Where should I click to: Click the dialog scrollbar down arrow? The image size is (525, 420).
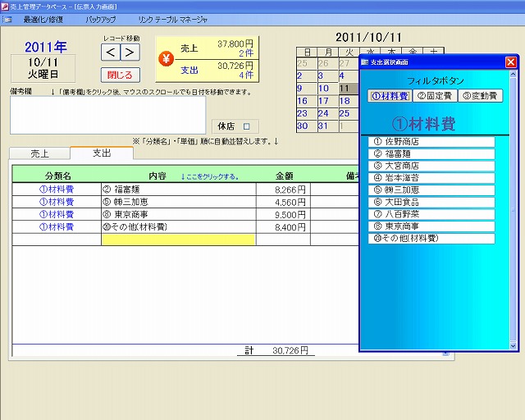click(513, 346)
